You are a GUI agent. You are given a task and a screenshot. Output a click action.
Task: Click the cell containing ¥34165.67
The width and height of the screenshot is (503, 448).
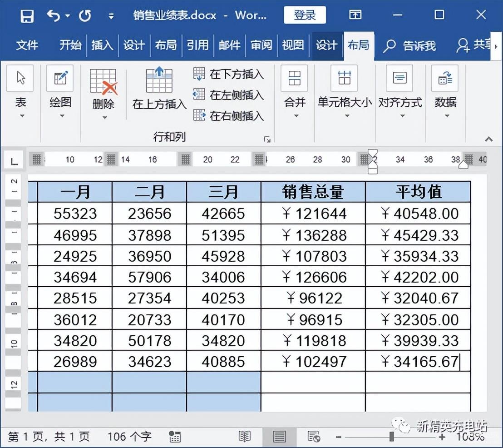418,361
